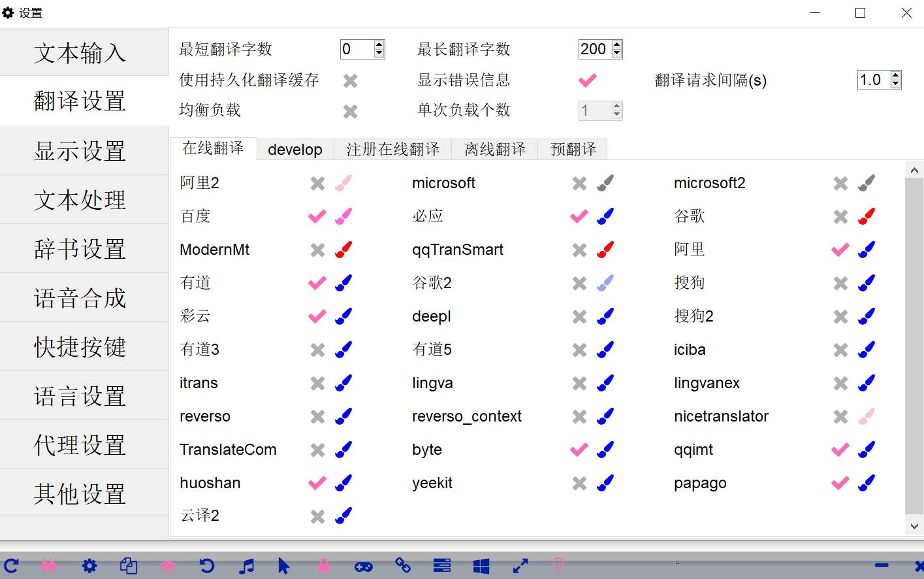The height and width of the screenshot is (579, 924).
Task: Disable the 百度 translator checkmark
Action: point(317,216)
